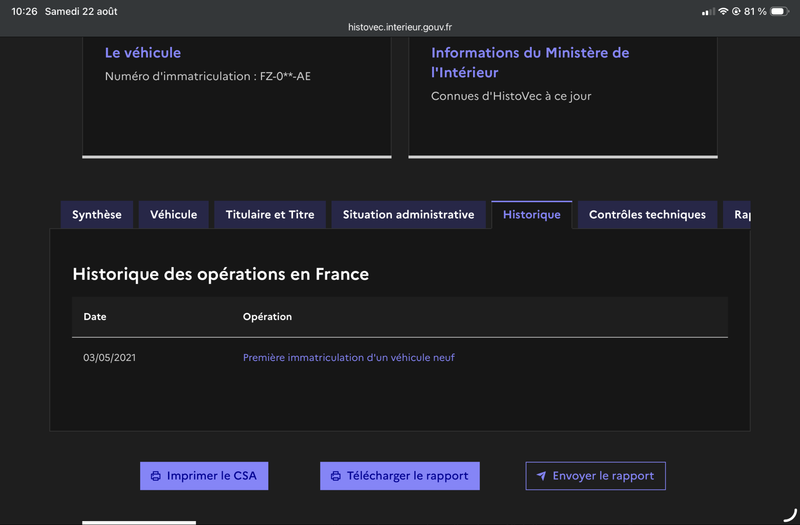Click the Imprimer le CSA button

pos(204,476)
